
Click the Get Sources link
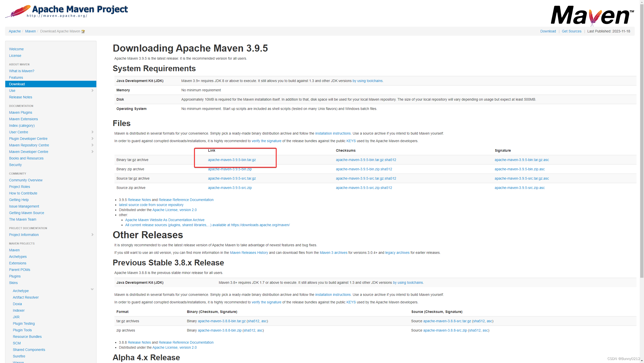(572, 31)
